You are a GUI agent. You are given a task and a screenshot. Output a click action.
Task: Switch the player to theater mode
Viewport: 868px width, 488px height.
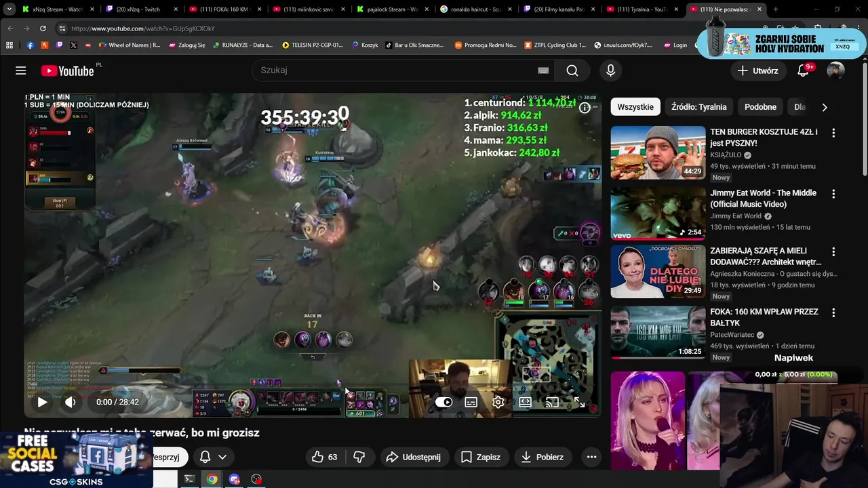(525, 402)
